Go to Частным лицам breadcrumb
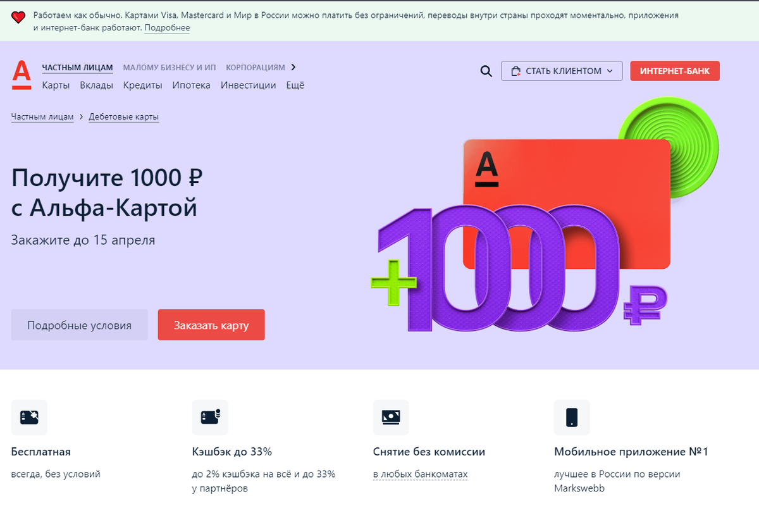The height and width of the screenshot is (532, 759). (42, 117)
